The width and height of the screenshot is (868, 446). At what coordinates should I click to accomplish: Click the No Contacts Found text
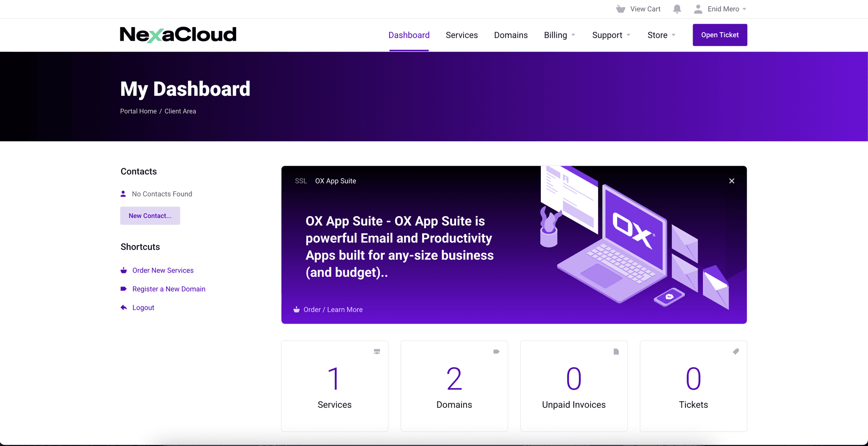tap(162, 194)
